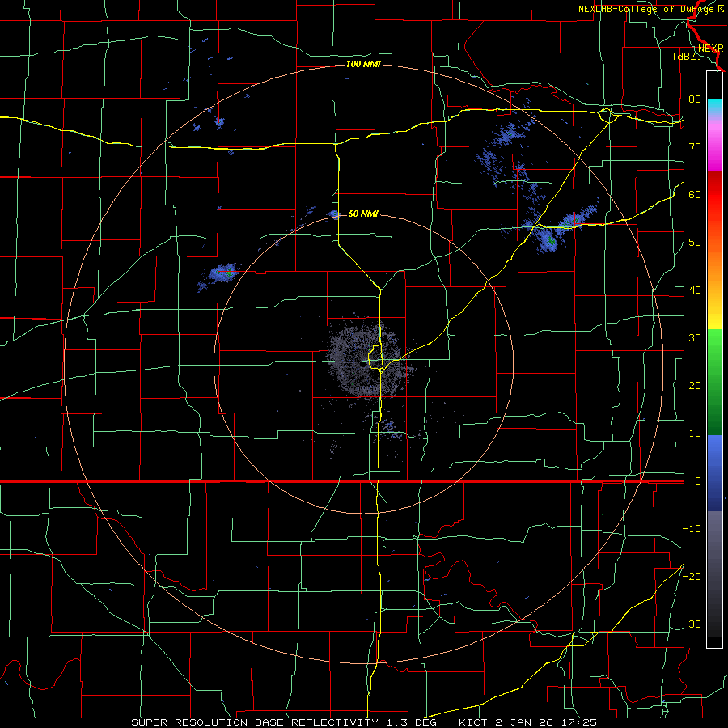Click the 50 dBZ scale value
Image resolution: width=728 pixels, height=728 pixels.
click(x=695, y=243)
